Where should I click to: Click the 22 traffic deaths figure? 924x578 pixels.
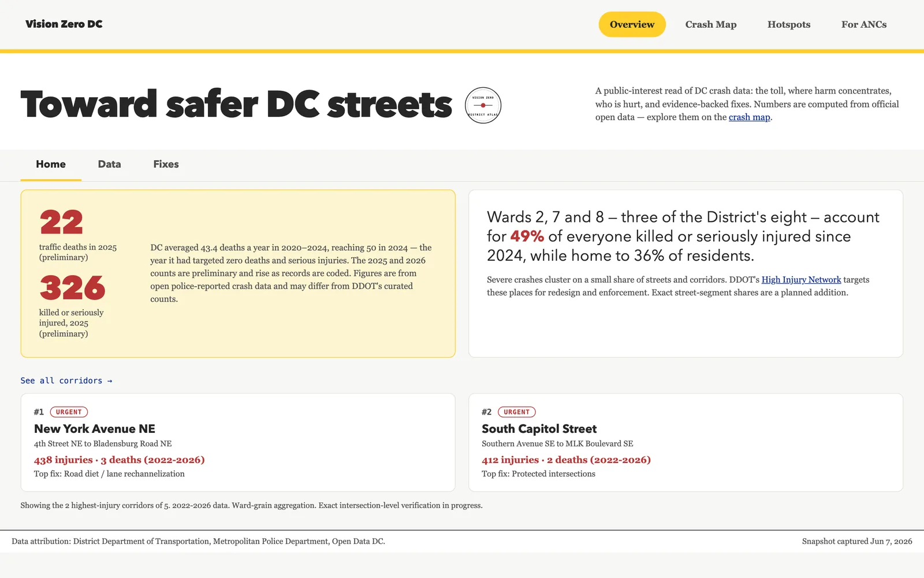click(x=61, y=223)
